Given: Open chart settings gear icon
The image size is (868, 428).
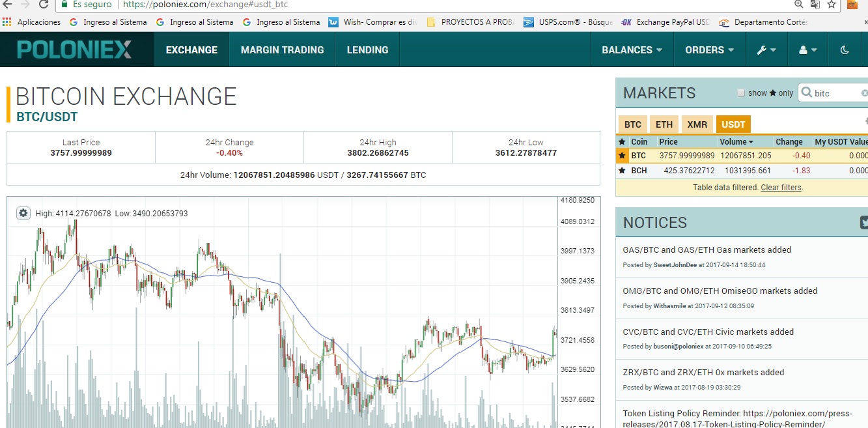Looking at the screenshot, I should [x=23, y=213].
